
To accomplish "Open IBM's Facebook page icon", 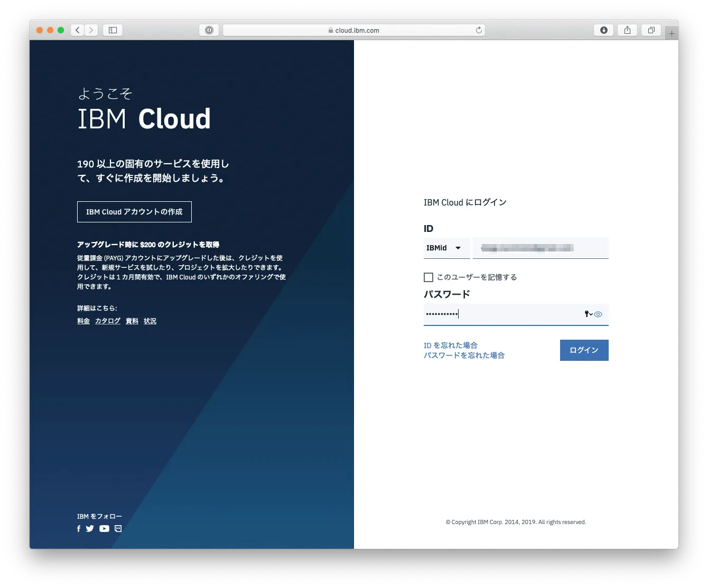I will coord(79,528).
